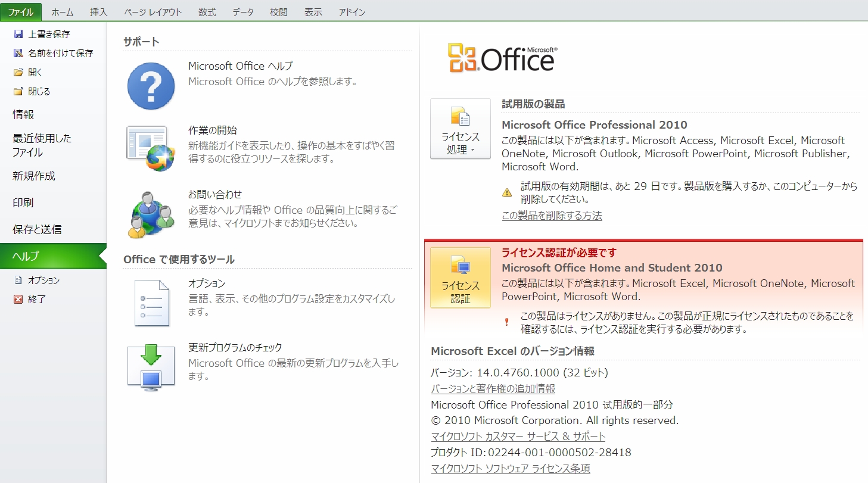Select 新規作成 in the left sidebar
The width and height of the screenshot is (868, 483).
36,176
